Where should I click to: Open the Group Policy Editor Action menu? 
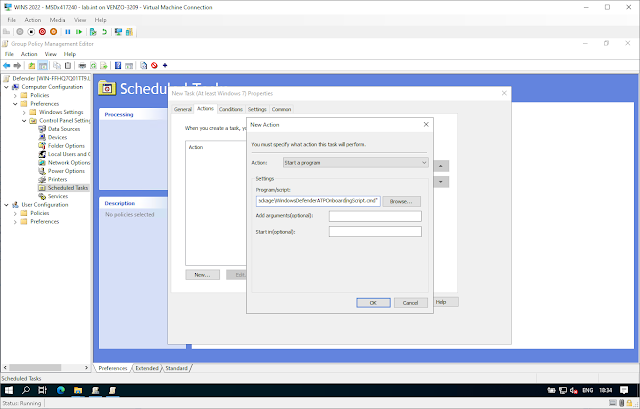coord(29,54)
